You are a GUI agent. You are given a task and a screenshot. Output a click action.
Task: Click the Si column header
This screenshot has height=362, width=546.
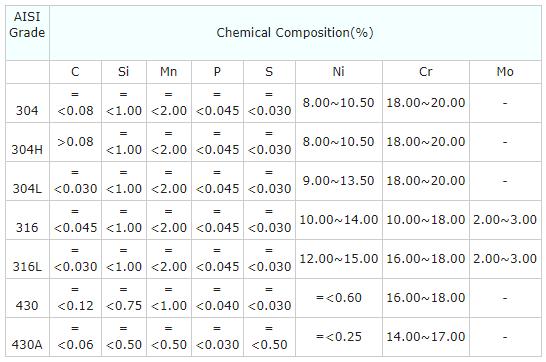pos(124,72)
